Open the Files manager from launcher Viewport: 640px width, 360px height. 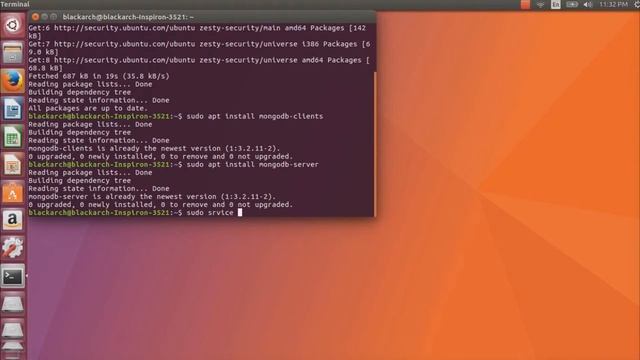coord(13,53)
